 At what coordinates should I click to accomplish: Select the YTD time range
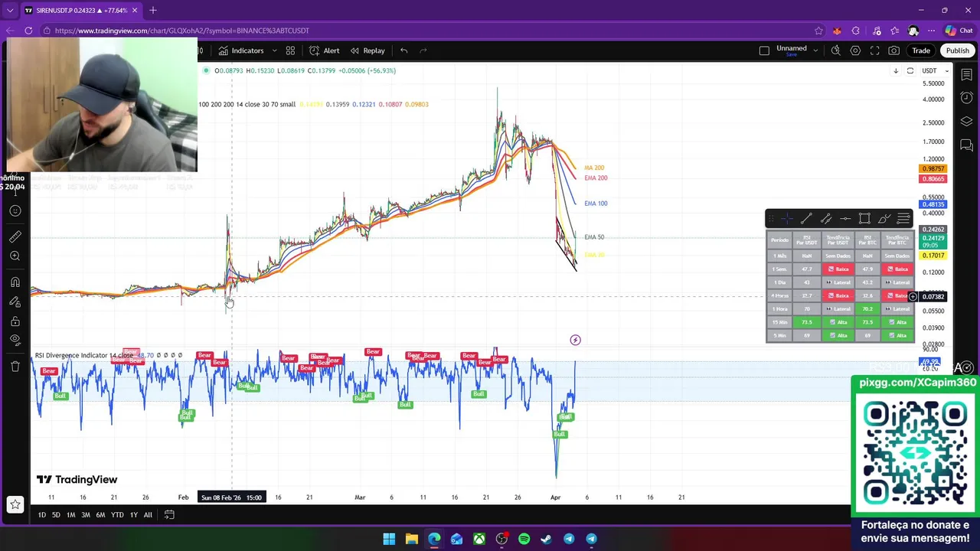pos(117,515)
